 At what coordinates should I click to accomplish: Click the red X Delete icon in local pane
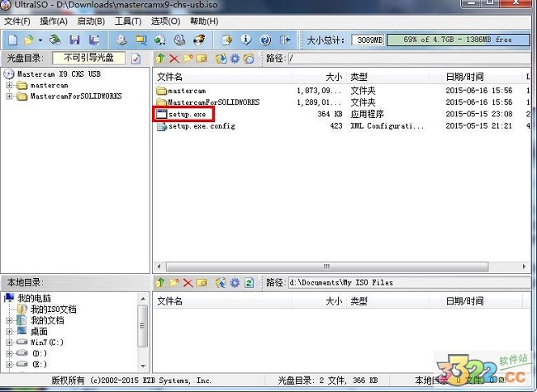[x=188, y=282]
